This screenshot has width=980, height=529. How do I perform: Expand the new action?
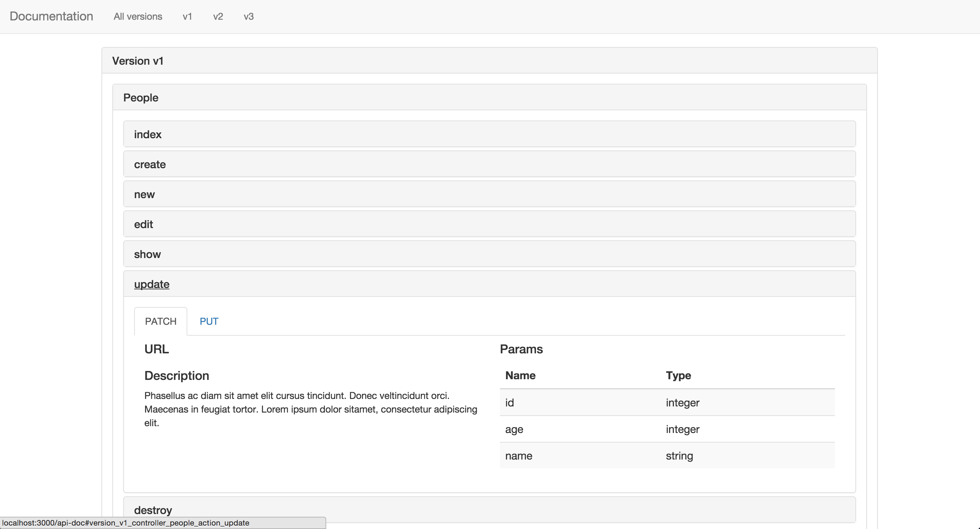coord(144,194)
